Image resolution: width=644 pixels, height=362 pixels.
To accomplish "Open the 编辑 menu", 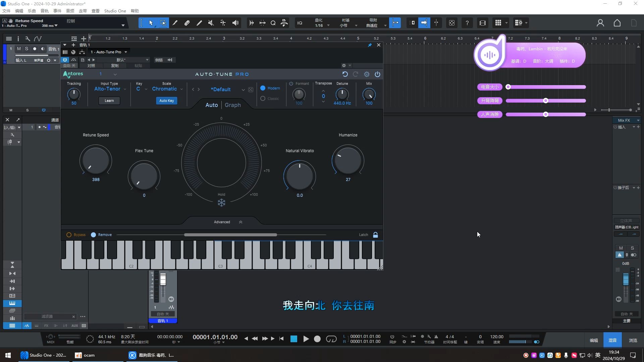I will pos(19,11).
